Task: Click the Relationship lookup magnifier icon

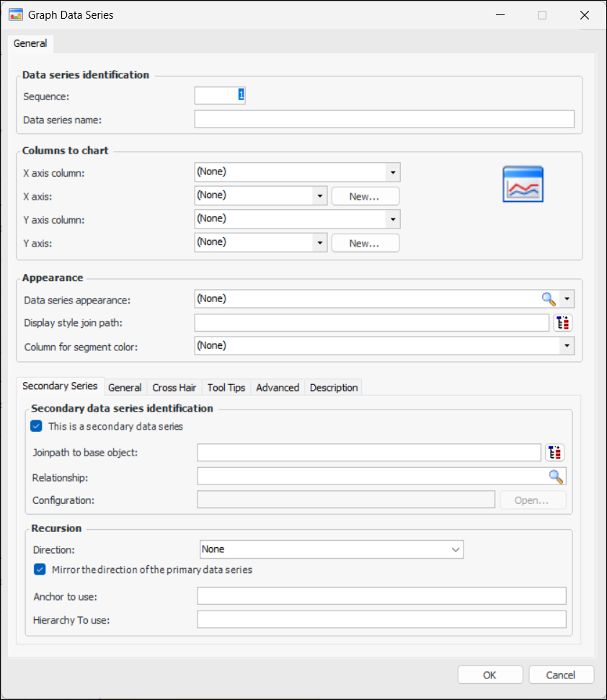Action: pyautogui.click(x=556, y=476)
